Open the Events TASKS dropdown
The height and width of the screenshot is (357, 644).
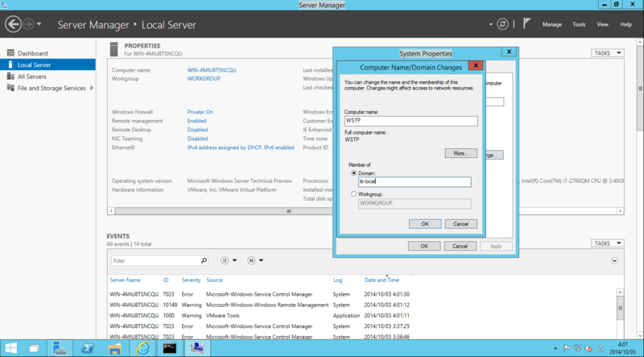pyautogui.click(x=608, y=243)
